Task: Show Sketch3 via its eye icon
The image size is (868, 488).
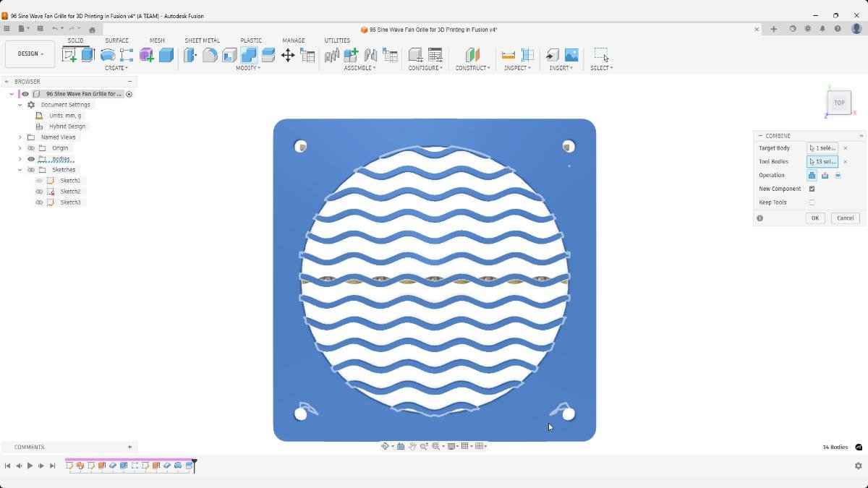Action: [x=40, y=202]
